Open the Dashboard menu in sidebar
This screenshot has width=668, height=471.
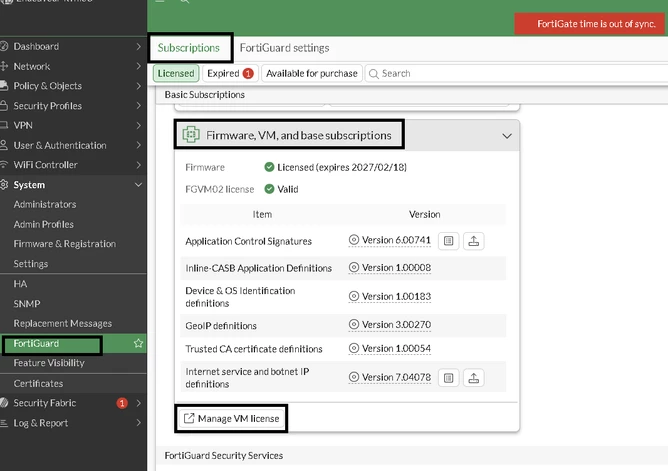pos(36,46)
